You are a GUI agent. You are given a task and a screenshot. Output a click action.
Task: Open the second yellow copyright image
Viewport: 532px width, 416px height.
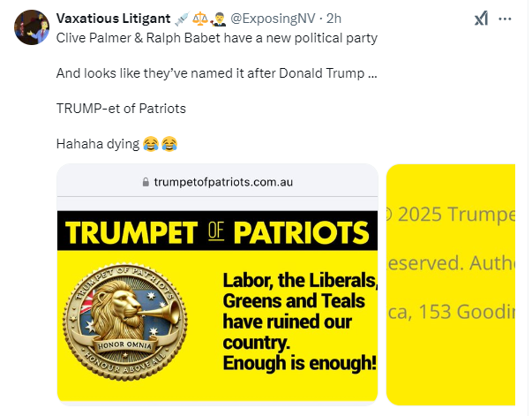pyautogui.click(x=451, y=284)
